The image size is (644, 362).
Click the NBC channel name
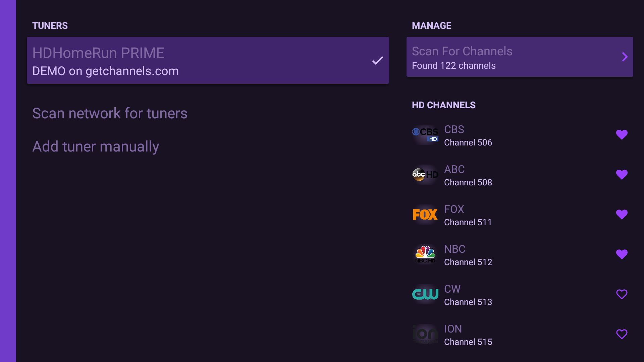pos(454,249)
